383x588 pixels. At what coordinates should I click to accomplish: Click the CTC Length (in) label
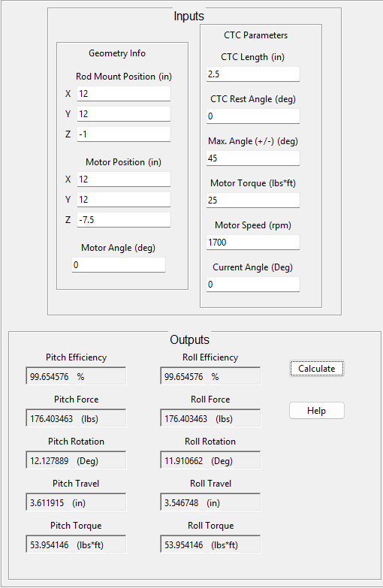coord(252,57)
